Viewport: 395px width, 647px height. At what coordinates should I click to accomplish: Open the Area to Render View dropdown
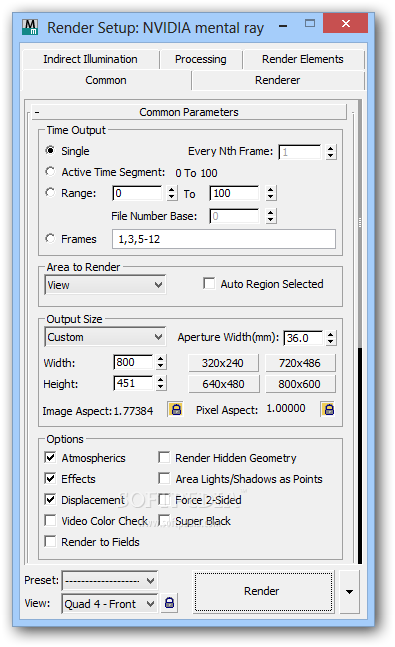pyautogui.click(x=105, y=285)
